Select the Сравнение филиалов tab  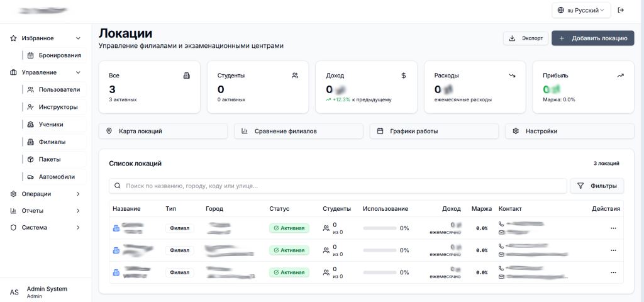click(298, 131)
